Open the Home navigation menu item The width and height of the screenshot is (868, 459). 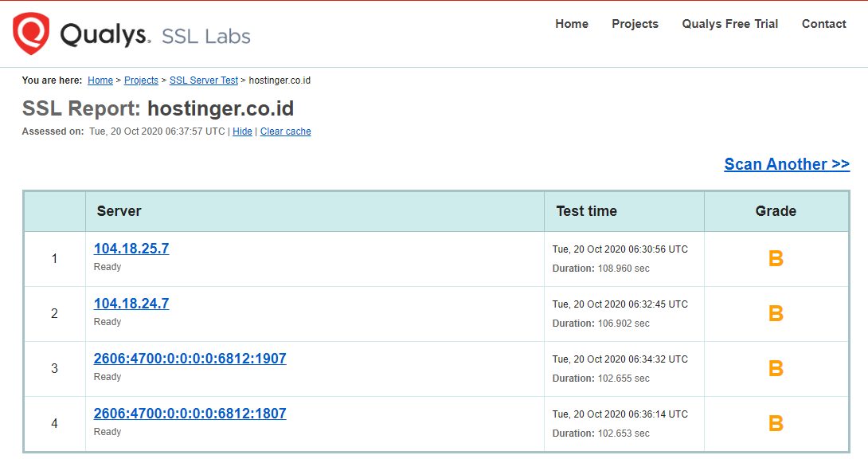(x=572, y=24)
